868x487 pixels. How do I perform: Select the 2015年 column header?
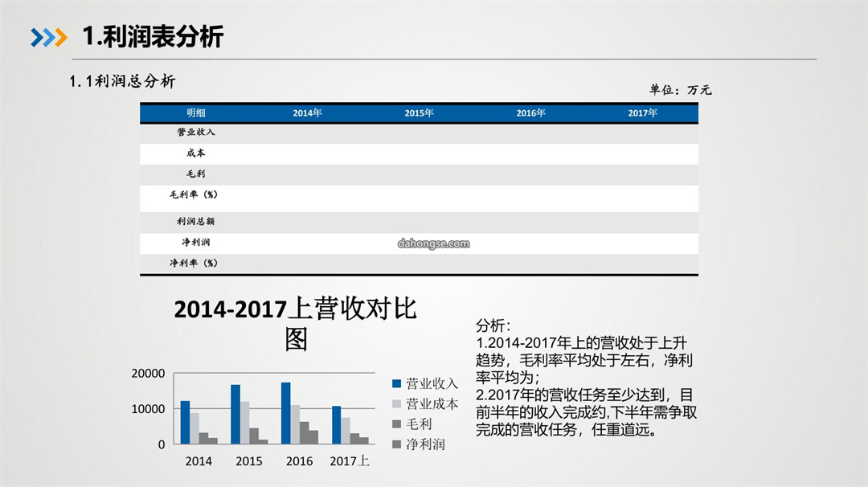tap(419, 113)
